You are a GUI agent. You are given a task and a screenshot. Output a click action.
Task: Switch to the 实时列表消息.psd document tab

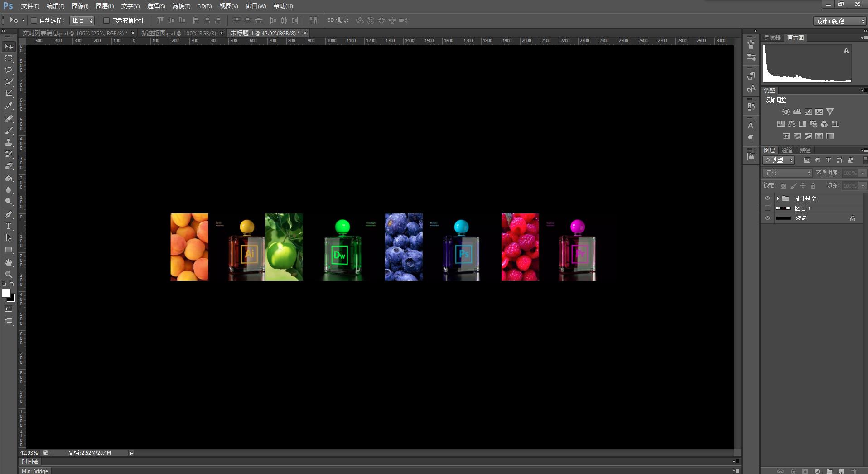pos(75,33)
